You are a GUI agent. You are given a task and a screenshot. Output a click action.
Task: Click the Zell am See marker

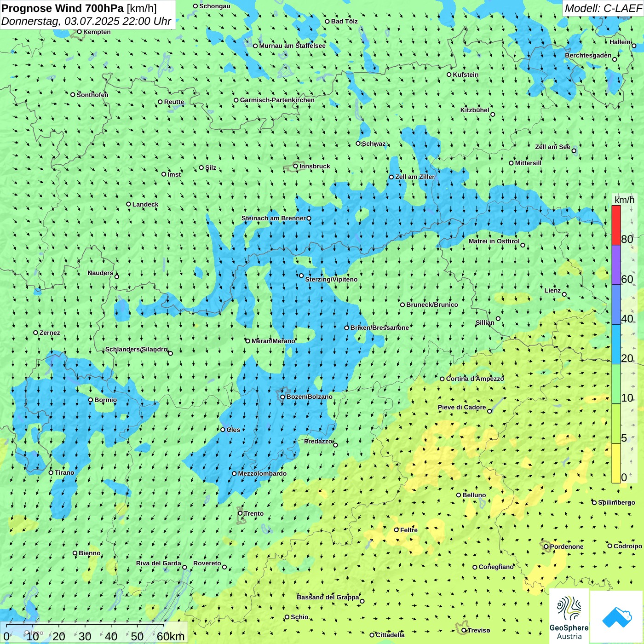[574, 151]
